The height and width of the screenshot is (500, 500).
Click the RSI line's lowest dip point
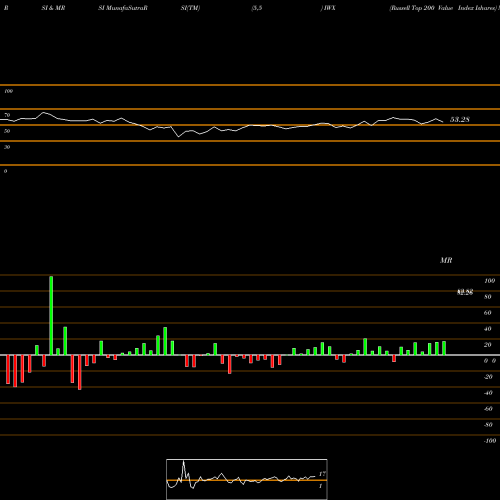coord(179,136)
